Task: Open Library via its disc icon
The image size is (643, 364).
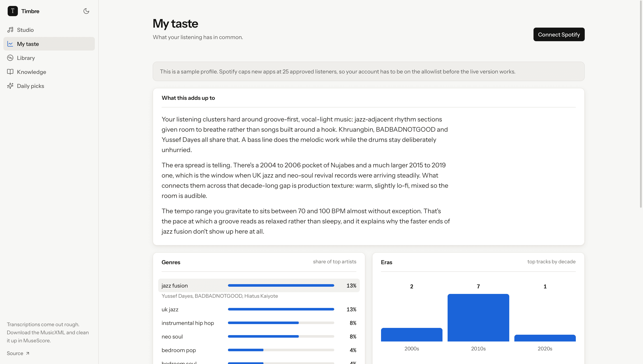Action: tap(10, 58)
